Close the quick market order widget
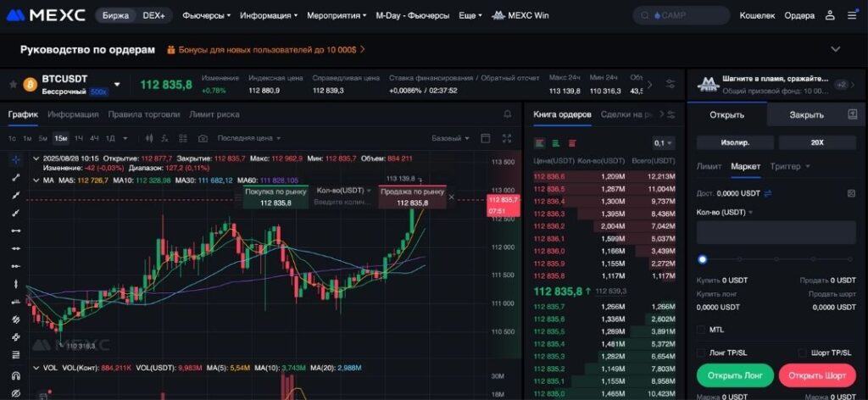 451,197
